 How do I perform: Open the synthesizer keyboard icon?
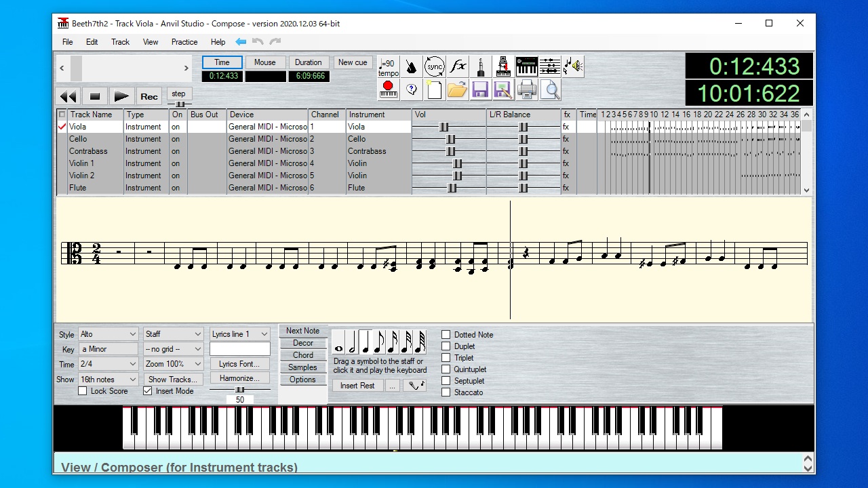coord(526,66)
